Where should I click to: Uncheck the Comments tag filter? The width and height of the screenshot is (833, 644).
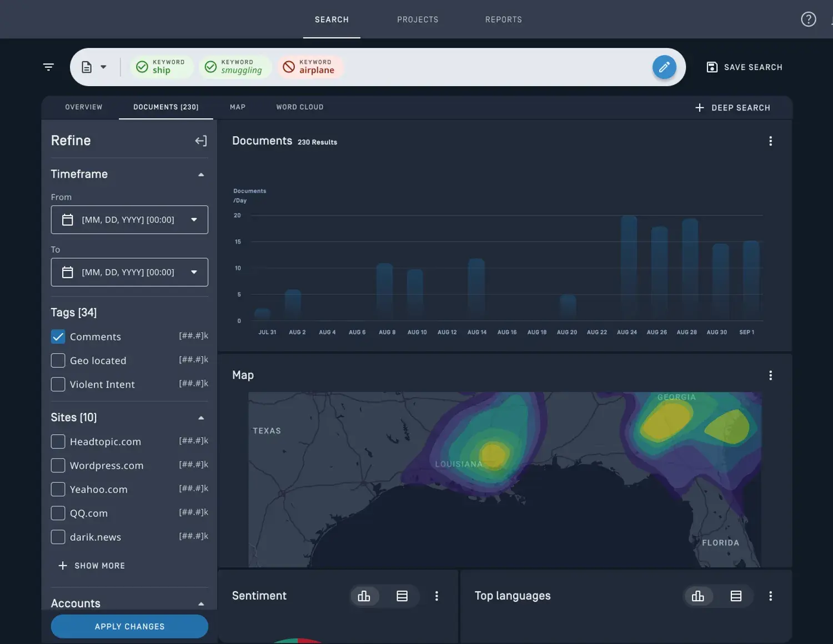(x=58, y=336)
